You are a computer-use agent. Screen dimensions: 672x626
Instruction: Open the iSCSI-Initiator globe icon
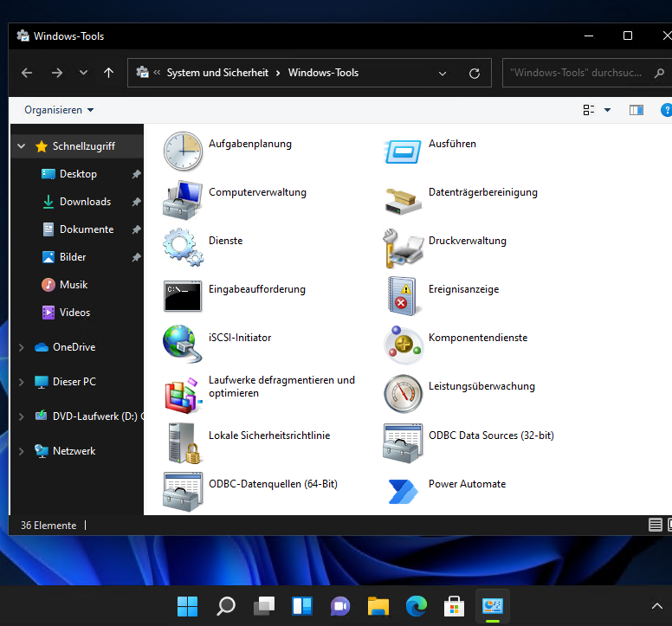(183, 344)
